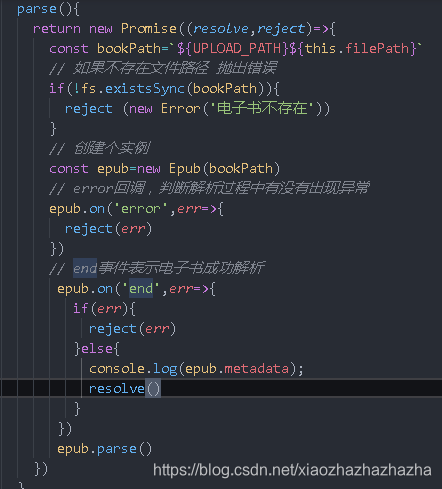Click 'const epub=new Epub(bookPath)' line
This screenshot has height=489, width=442.
point(165,169)
